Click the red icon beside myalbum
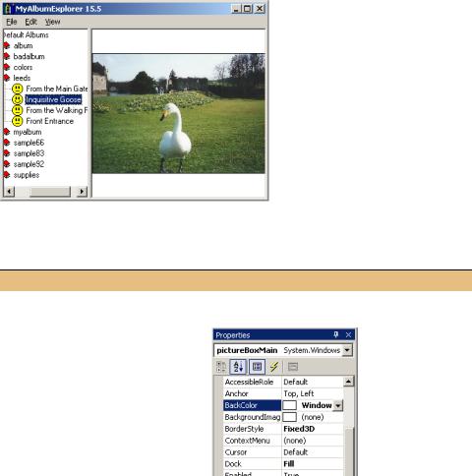This screenshot has height=476, width=472. tap(7, 132)
